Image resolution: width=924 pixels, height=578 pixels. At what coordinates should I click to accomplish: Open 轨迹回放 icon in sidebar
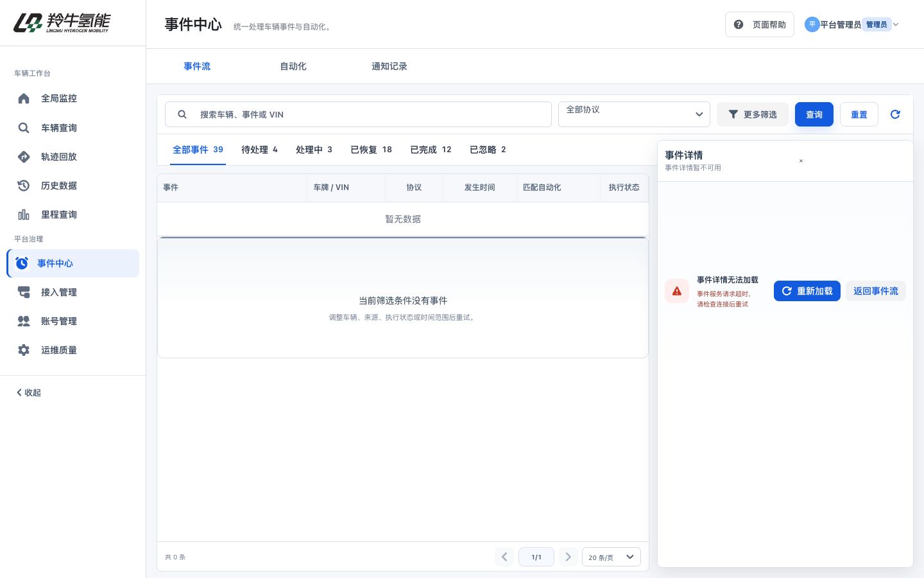[x=24, y=157]
